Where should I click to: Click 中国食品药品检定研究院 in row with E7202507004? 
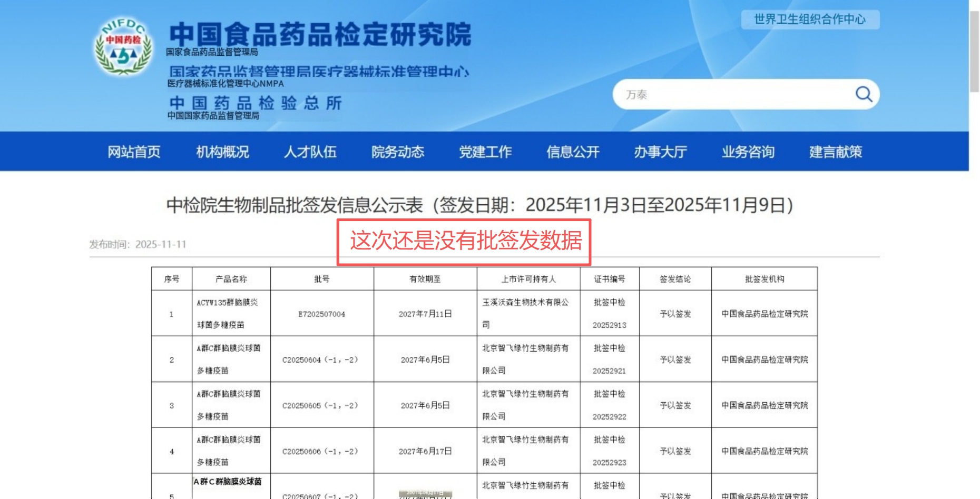[x=765, y=314]
